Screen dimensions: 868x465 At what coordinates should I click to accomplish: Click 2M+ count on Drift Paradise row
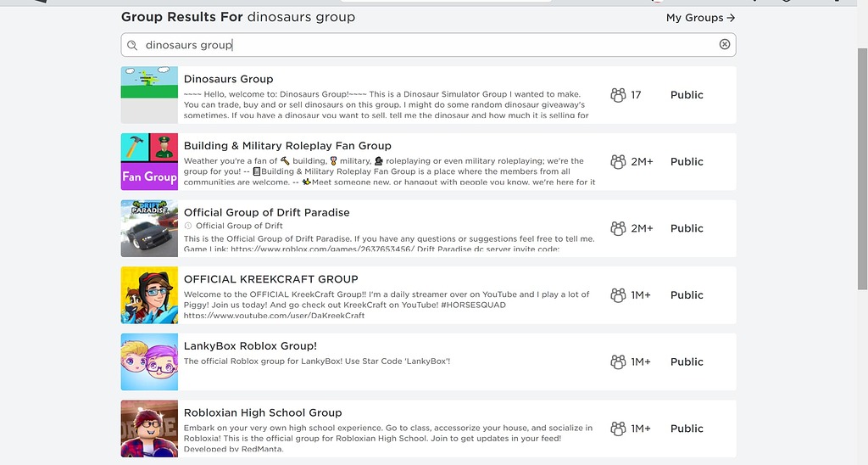[642, 228]
